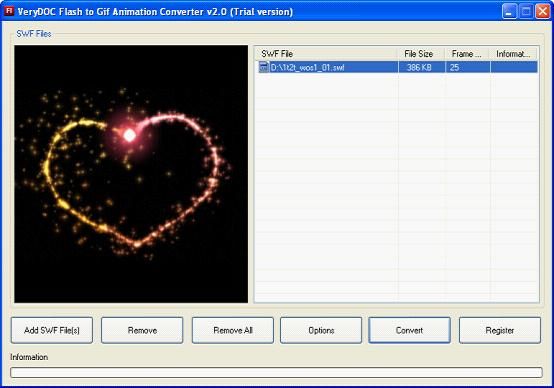Add SWF File(s) to the list
This screenshot has height=388, width=554.
click(x=52, y=330)
